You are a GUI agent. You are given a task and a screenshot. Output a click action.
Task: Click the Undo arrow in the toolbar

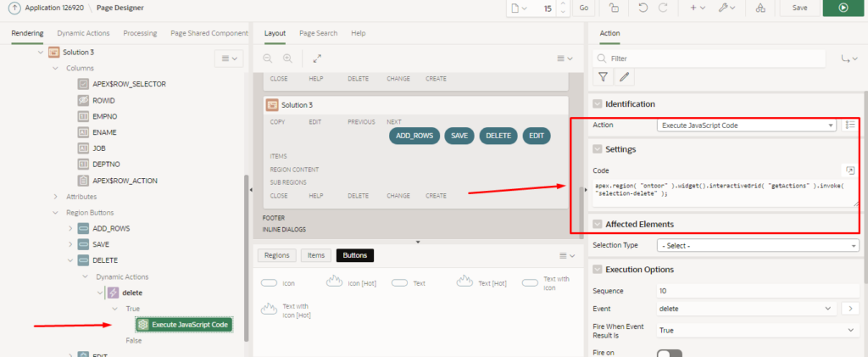(x=643, y=8)
